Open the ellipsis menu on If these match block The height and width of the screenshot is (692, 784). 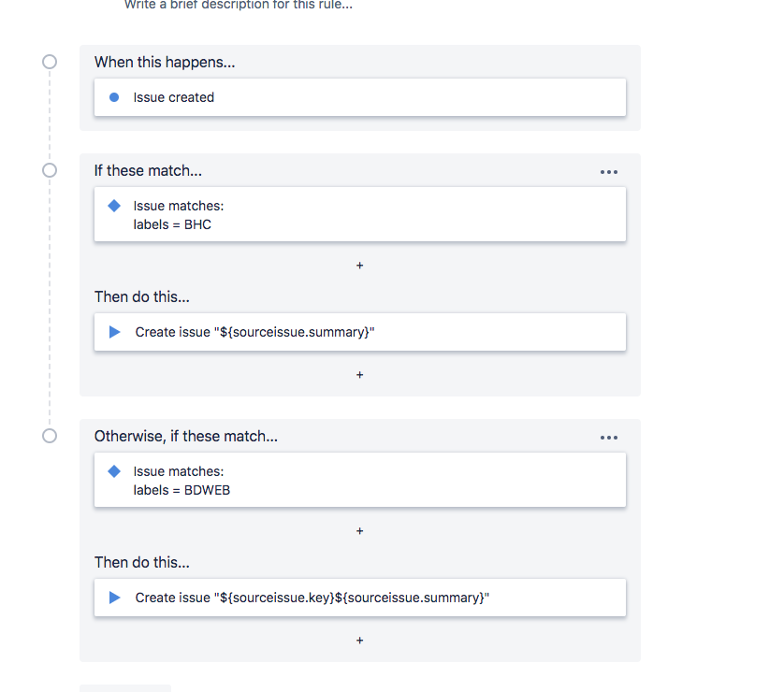click(x=609, y=172)
